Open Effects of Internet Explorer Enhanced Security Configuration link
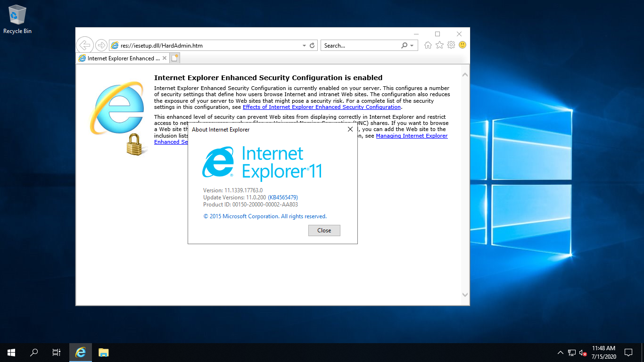The image size is (644, 362). click(322, 107)
